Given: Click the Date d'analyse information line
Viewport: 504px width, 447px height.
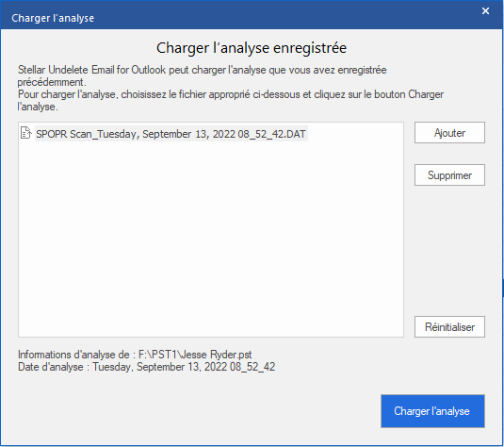Looking at the screenshot, I should (x=146, y=367).
